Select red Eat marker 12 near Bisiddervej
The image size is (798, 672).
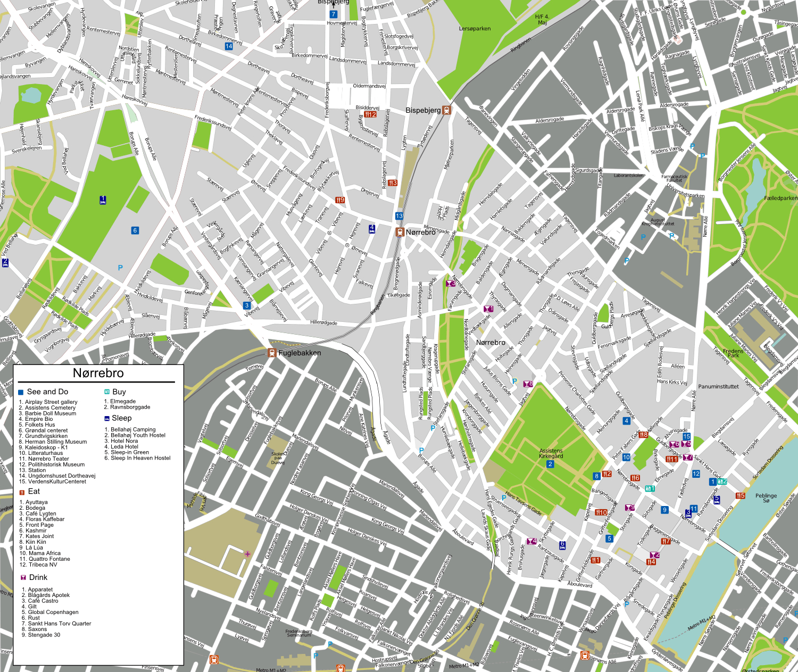click(370, 114)
